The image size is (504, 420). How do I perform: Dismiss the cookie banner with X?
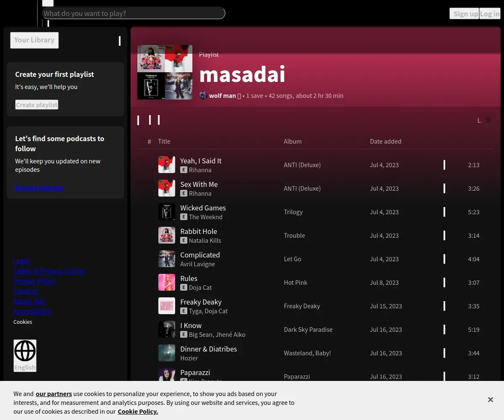tap(490, 399)
